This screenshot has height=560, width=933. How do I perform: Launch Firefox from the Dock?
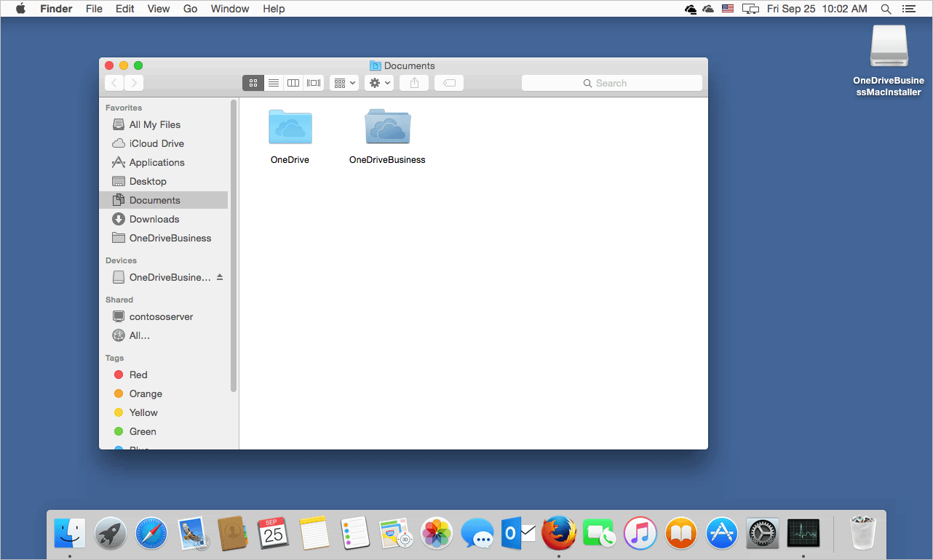click(559, 534)
